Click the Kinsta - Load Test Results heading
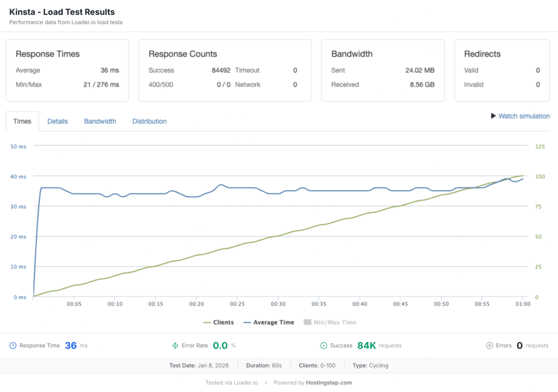558x392 pixels. [x=62, y=12]
